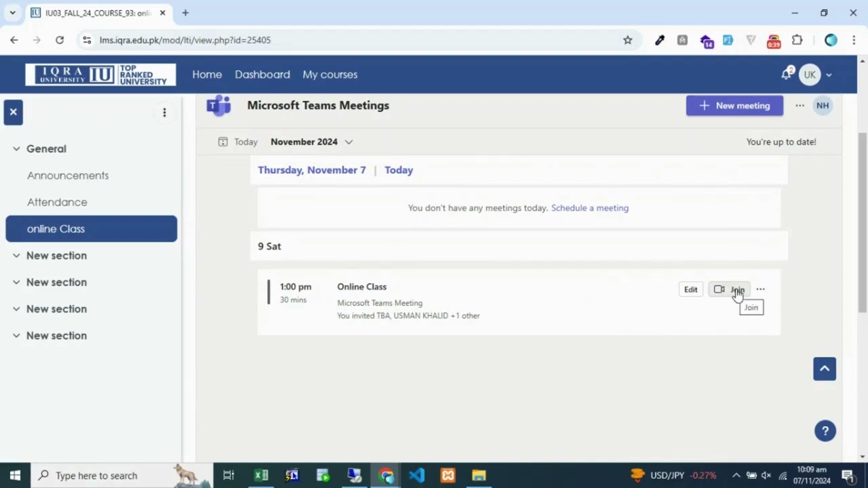Open the Online Class meeting title
Screen dimensions: 868x488
point(361,287)
